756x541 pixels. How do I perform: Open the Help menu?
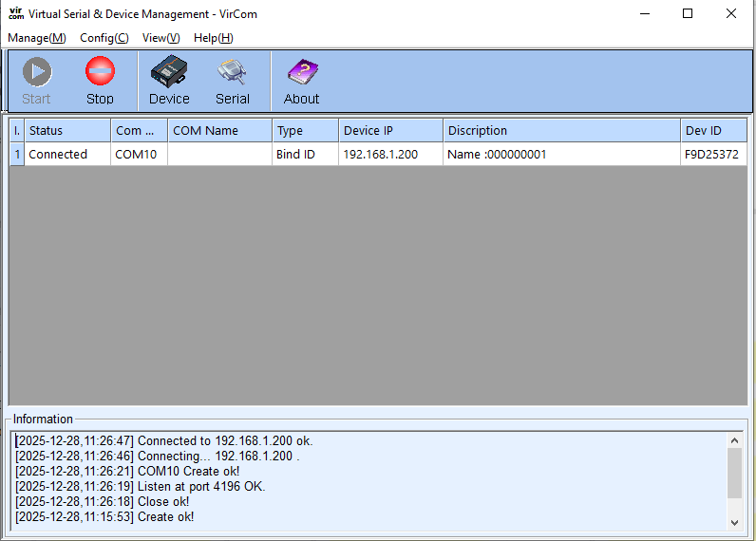[213, 38]
